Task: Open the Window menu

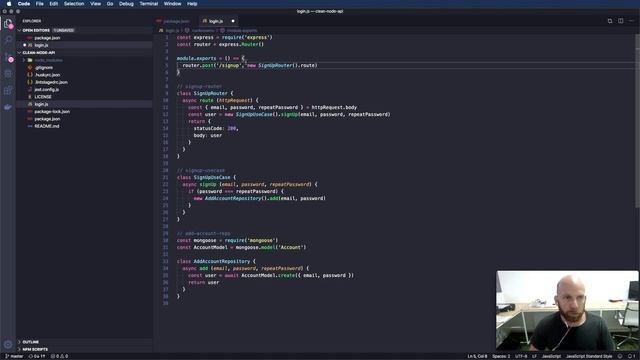Action: point(172,4)
